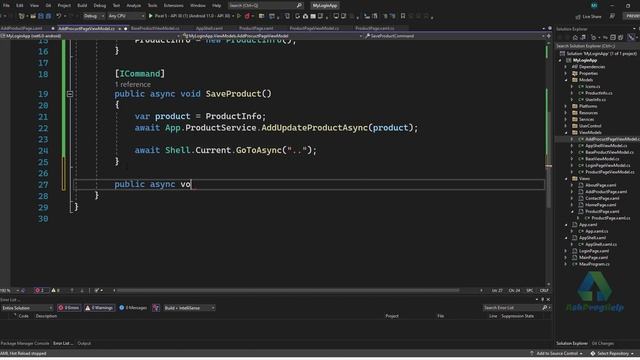Collapse the MyLoginApp project node
Viewport: 640px width, 360px height.
pos(560,60)
